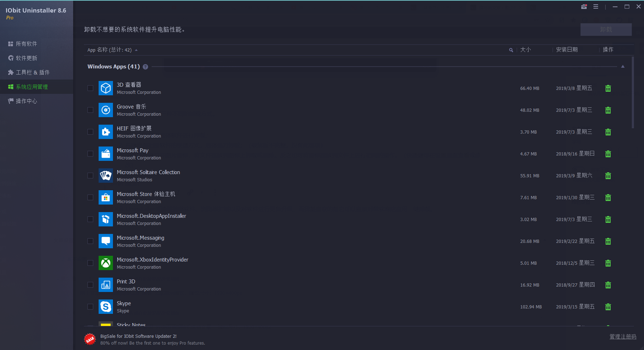Screen dimensions: 644x350
Task: Open 工具栏 & 插件 section
Action: 37,72
